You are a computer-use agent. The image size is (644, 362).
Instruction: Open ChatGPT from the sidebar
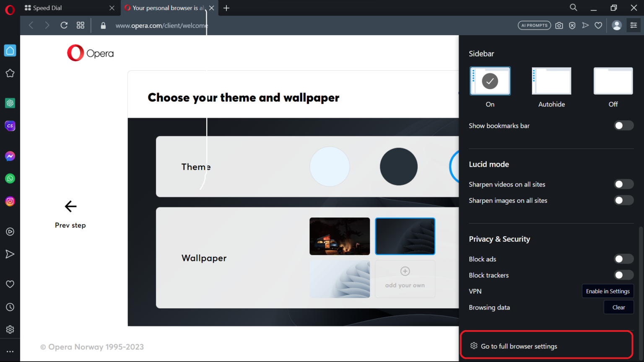(x=10, y=103)
